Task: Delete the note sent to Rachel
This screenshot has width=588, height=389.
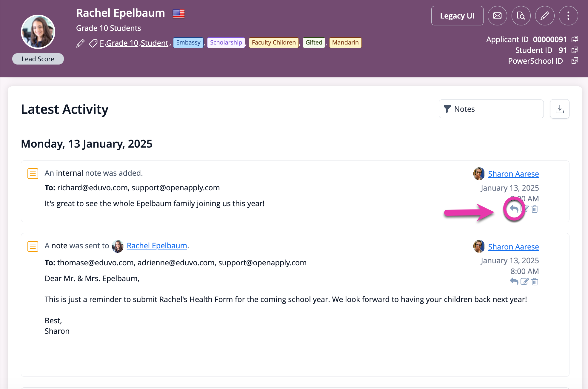Action: click(535, 281)
